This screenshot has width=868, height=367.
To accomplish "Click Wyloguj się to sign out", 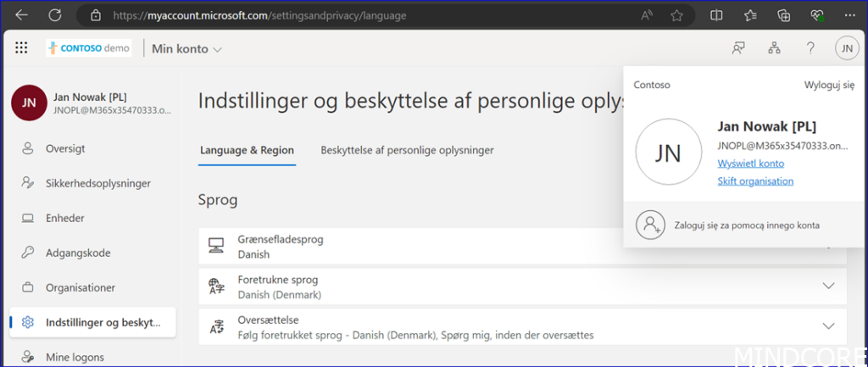I will [x=829, y=85].
